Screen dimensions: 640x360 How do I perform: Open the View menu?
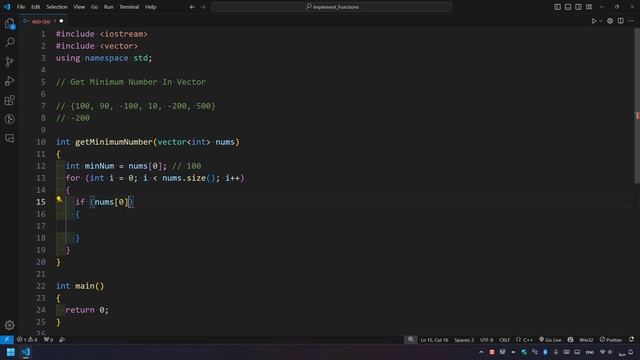(79, 7)
